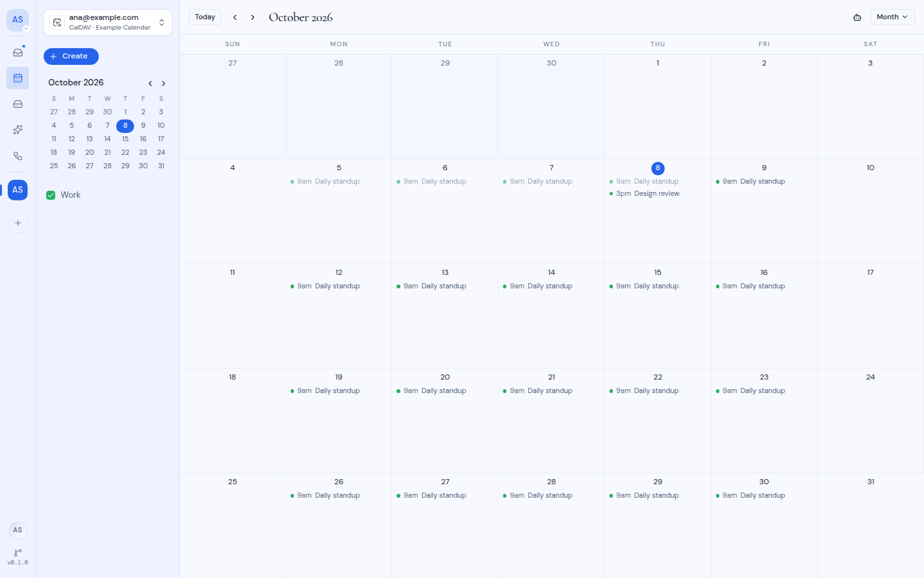Select October 8 in the mini calendar

pyautogui.click(x=125, y=126)
